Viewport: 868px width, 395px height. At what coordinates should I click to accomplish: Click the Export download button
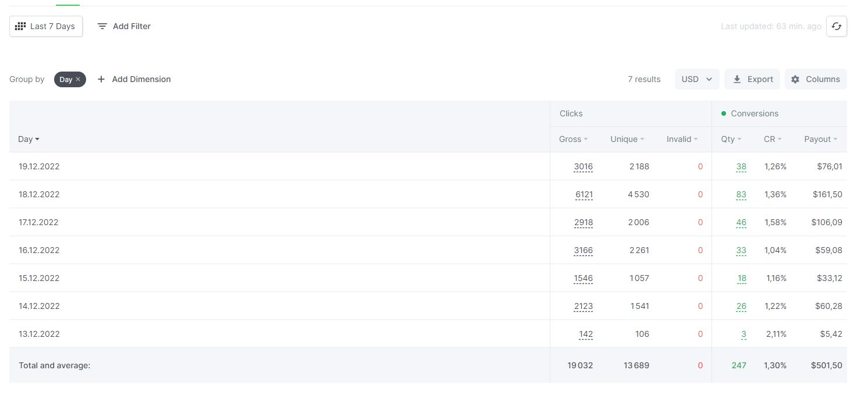(752, 79)
